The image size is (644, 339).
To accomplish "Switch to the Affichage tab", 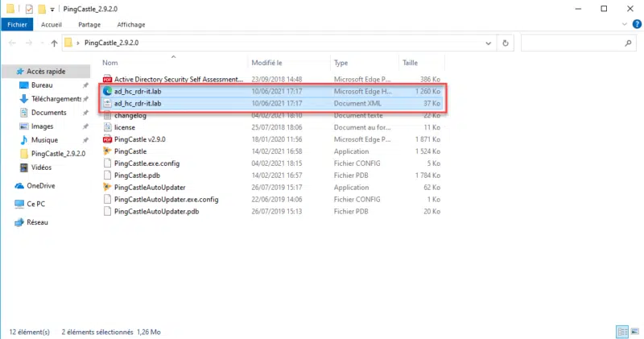I will [x=131, y=25].
